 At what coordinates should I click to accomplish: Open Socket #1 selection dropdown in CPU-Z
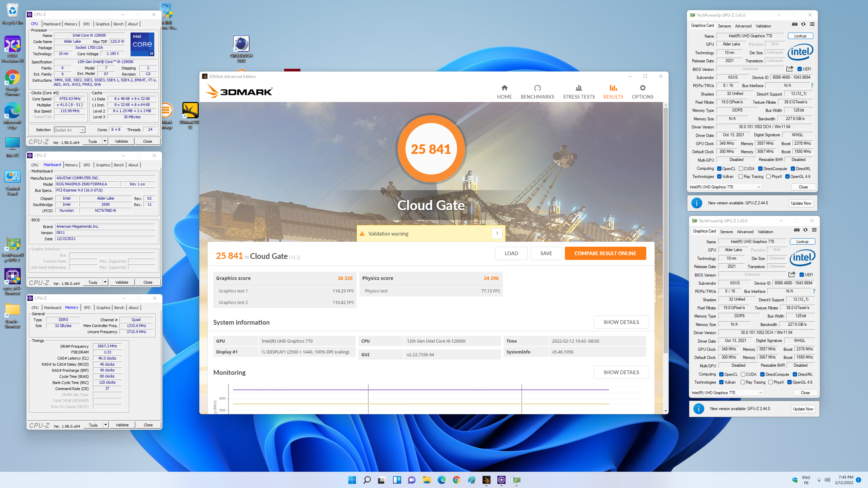(x=70, y=130)
